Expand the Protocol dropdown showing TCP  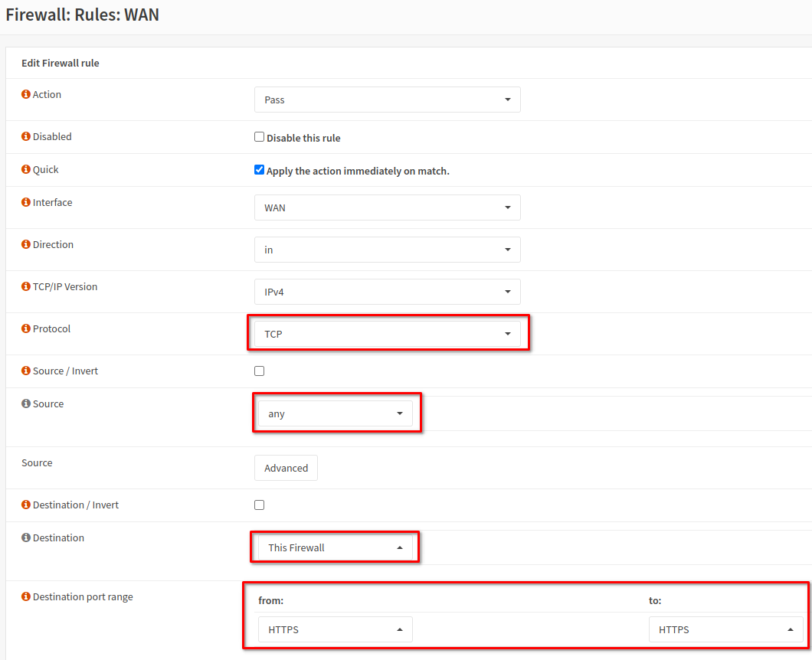point(387,334)
